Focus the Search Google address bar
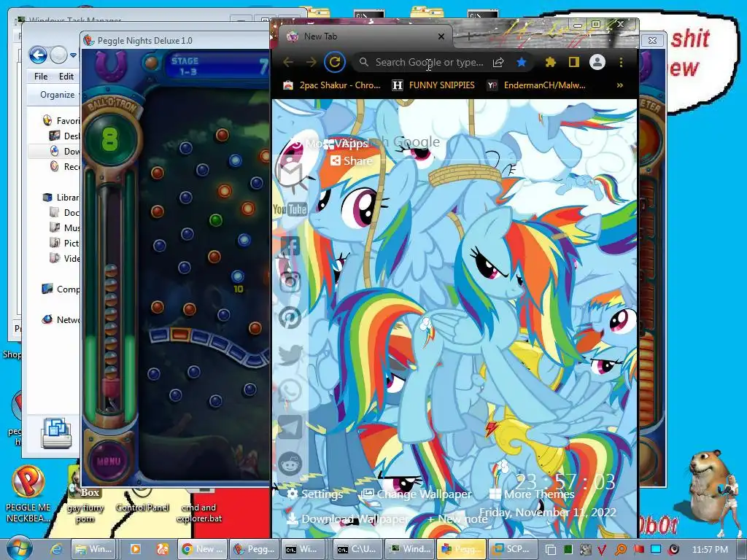This screenshot has height=560, width=747. (429, 63)
